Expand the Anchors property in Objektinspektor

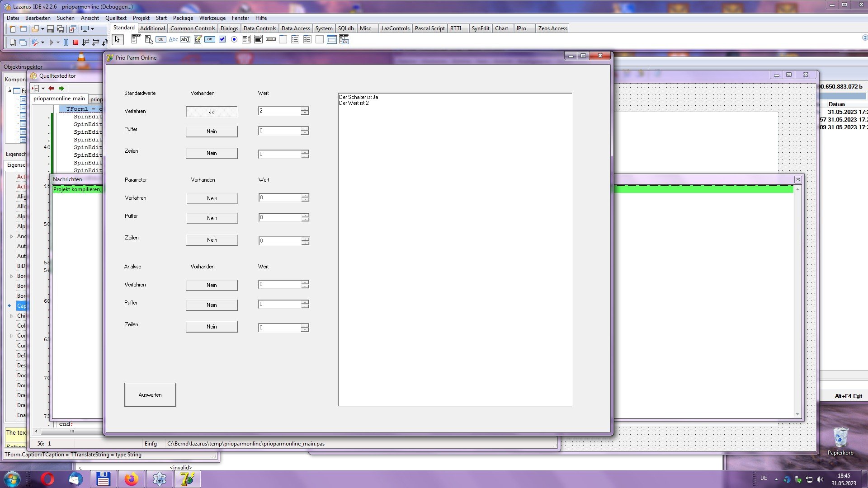[x=11, y=236]
